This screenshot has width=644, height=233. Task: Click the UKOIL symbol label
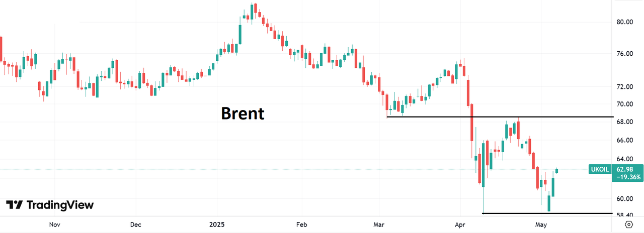[x=600, y=169]
